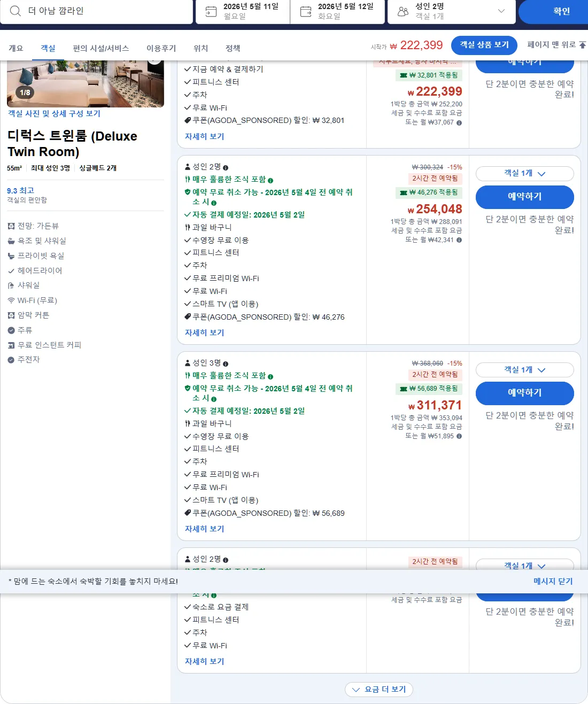Click the Wi-Fi icon beside Wi-Fi (무료)
The height and width of the screenshot is (704, 588).
(x=11, y=300)
